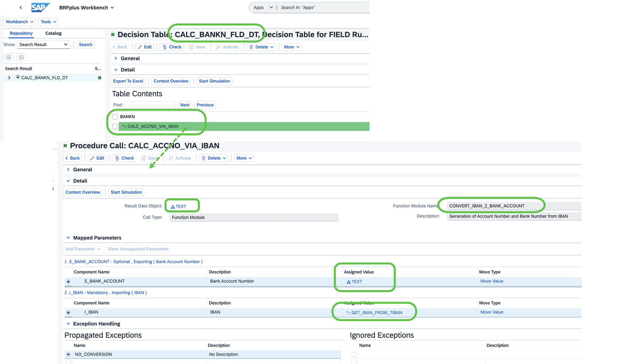Click the Find input field
Image resolution: width=644 pixels, height=364 pixels.
click(x=150, y=105)
